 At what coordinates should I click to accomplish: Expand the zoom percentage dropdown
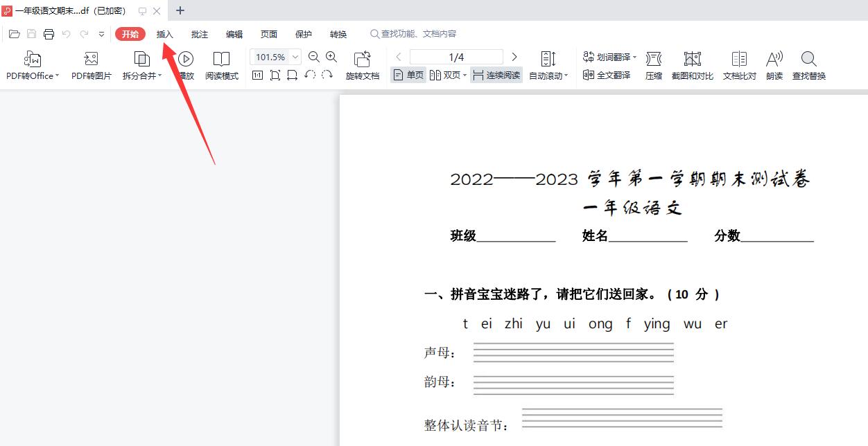click(x=294, y=57)
